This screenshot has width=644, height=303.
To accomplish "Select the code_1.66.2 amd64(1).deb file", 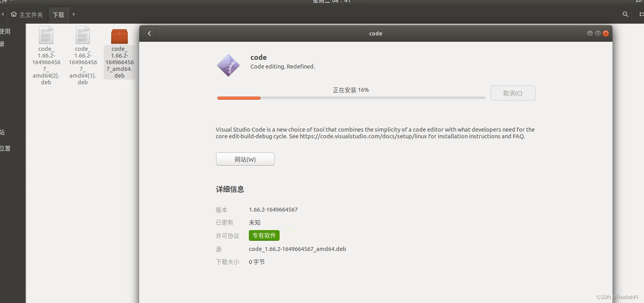I will point(83,56).
